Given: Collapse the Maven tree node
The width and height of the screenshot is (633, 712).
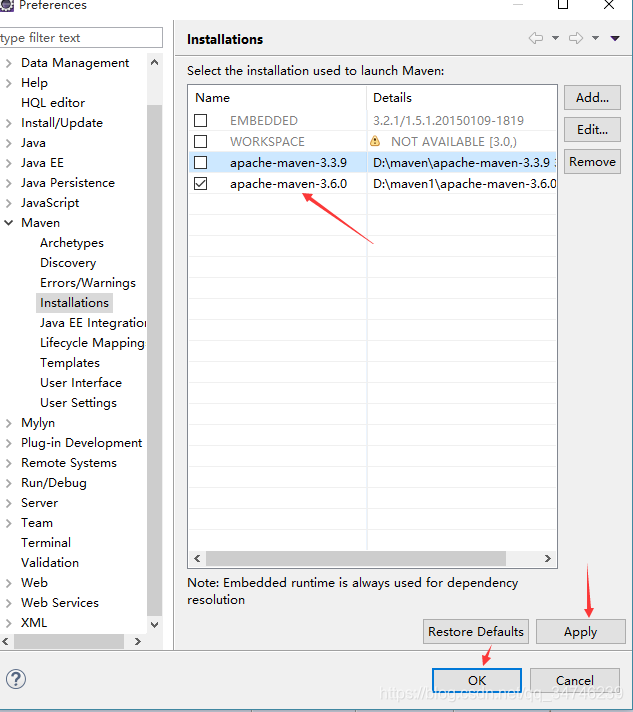Looking at the screenshot, I should tap(9, 222).
